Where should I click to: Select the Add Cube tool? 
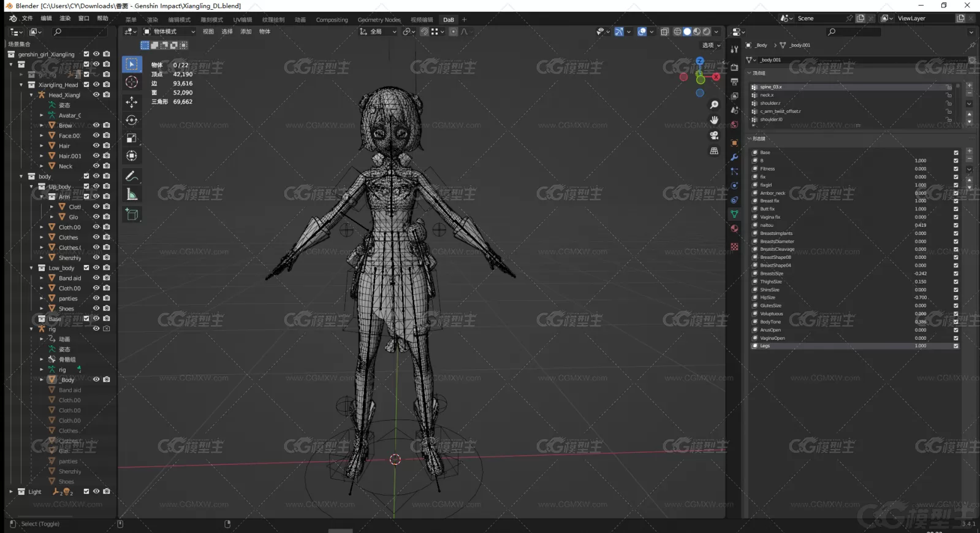click(x=132, y=215)
